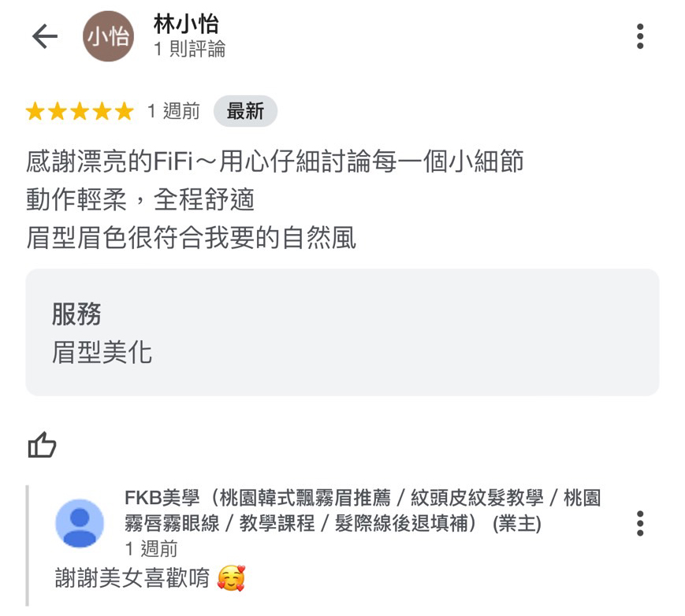This screenshot has height=616, width=685.
Task: Click the heart-face emoji in reply
Action: click(x=231, y=578)
